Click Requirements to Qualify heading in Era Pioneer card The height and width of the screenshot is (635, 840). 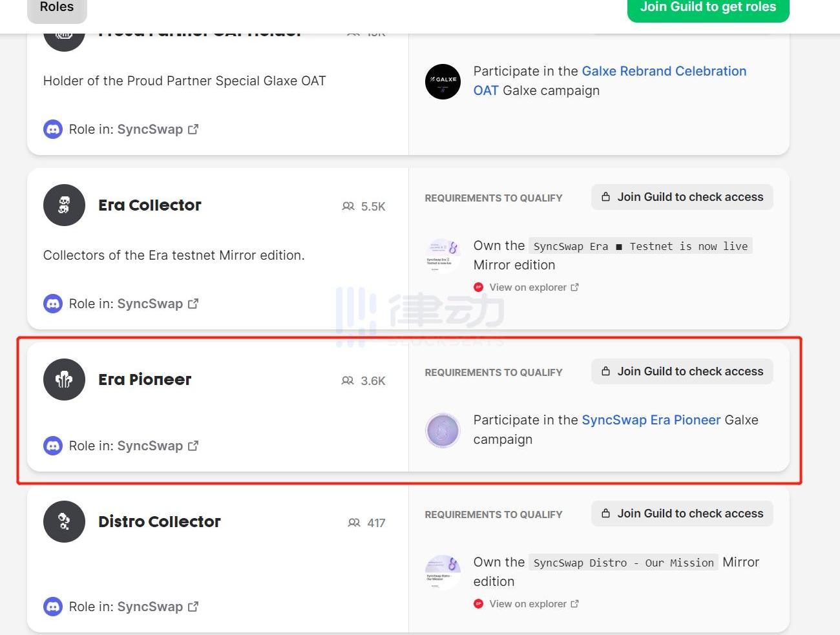click(494, 373)
